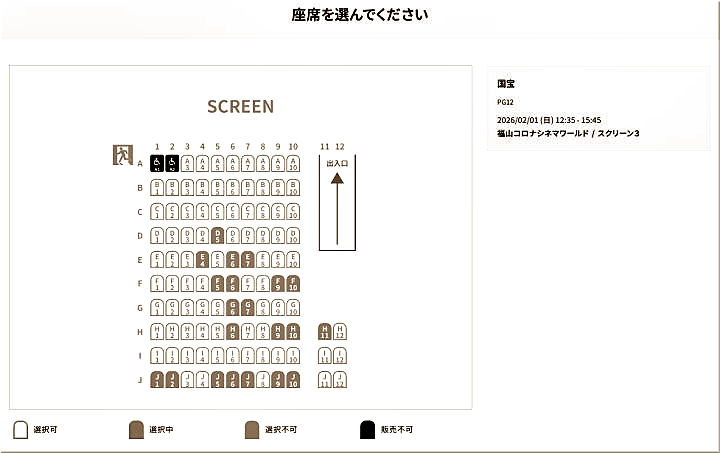Click the SCREEN label

click(240, 106)
